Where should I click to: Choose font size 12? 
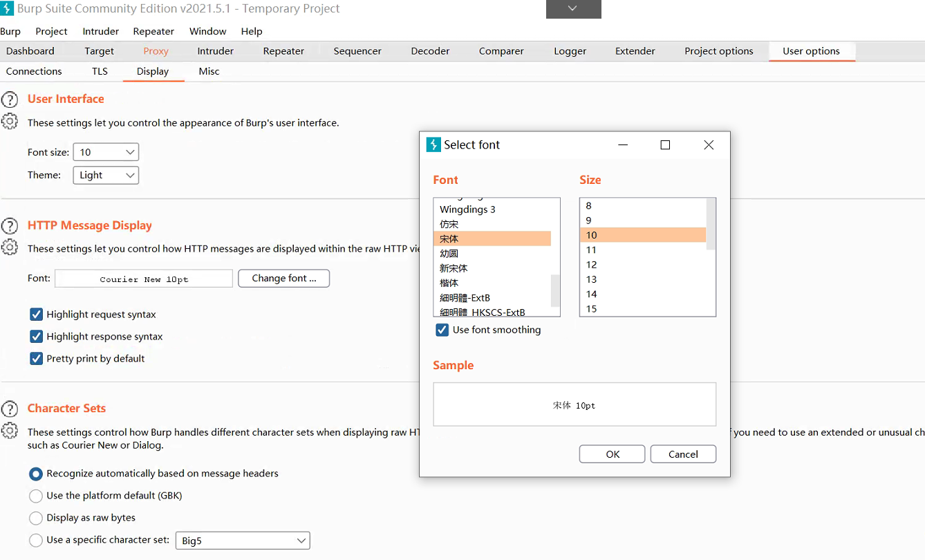(643, 265)
